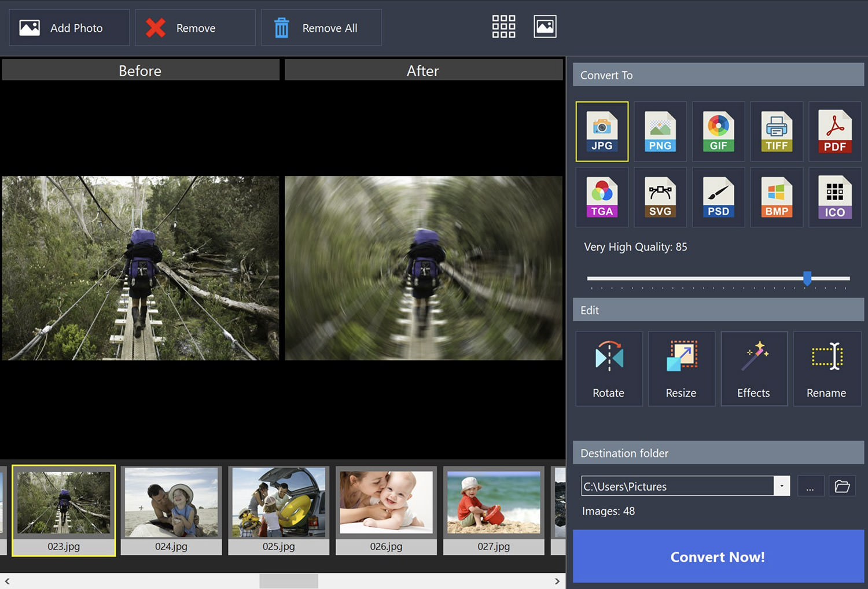Switch to single image preview view
Screen dimensions: 868x589
(545, 27)
